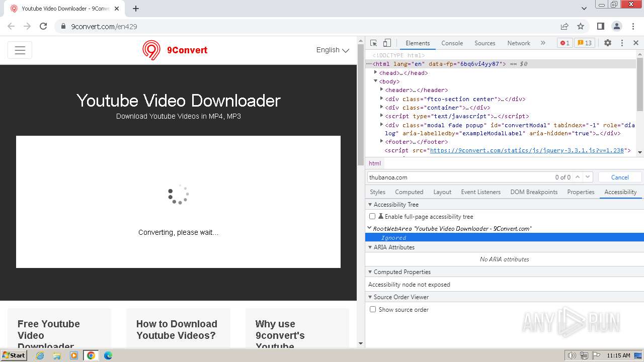
Task: Open a new browser tab
Action: click(136, 9)
